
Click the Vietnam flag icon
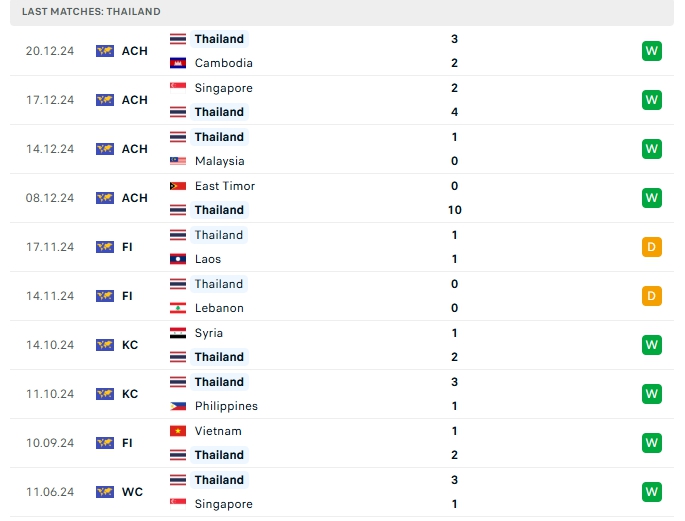point(178,430)
